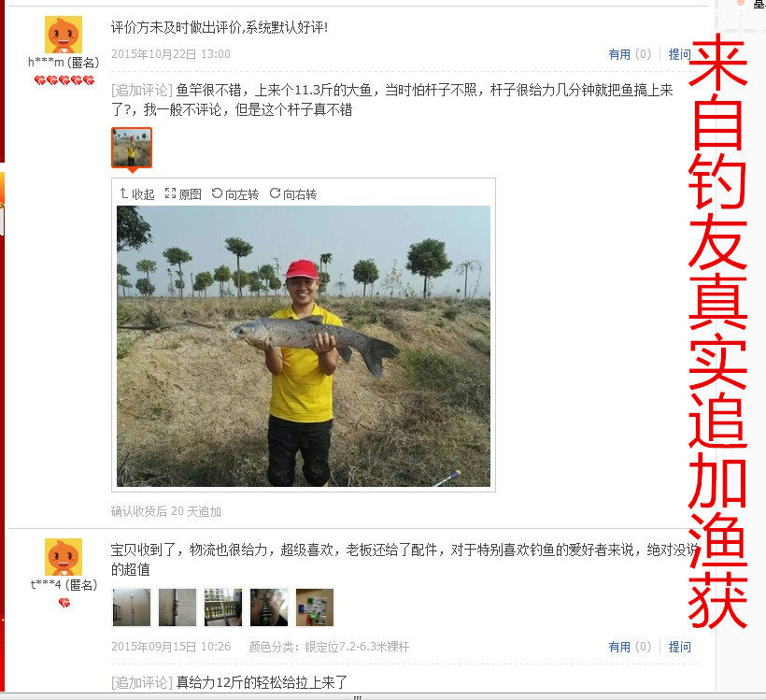Click the single heart icon under t***4
This screenshot has width=766, height=700.
64,603
